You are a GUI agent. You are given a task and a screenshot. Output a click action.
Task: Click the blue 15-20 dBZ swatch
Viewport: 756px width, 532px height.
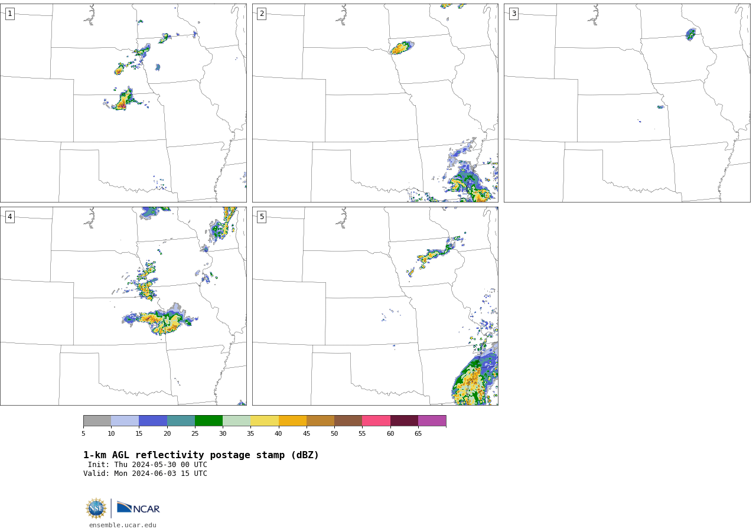coord(153,420)
